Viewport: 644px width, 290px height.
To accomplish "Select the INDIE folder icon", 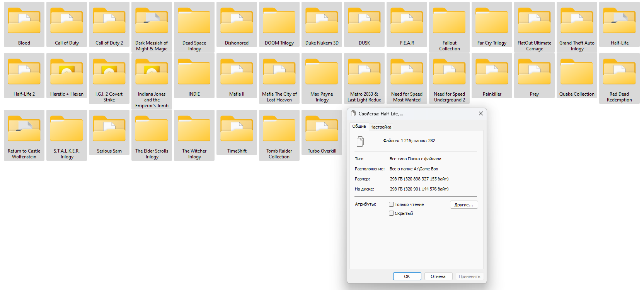I will pos(194,72).
